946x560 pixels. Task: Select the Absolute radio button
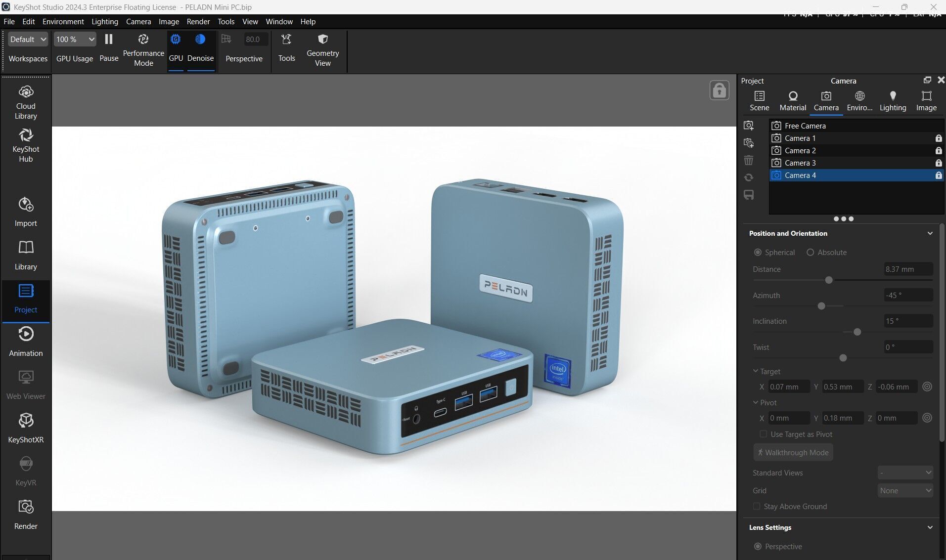click(x=810, y=253)
